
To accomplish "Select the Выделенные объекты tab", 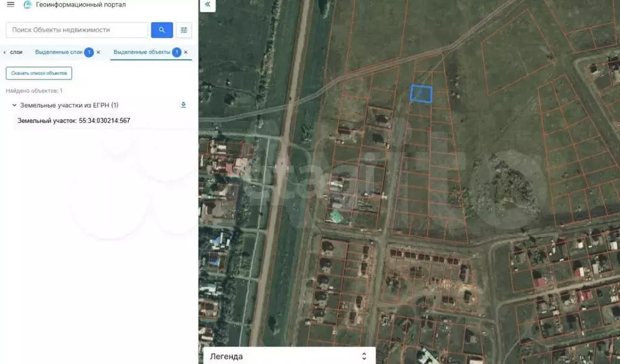I will pyautogui.click(x=143, y=52).
